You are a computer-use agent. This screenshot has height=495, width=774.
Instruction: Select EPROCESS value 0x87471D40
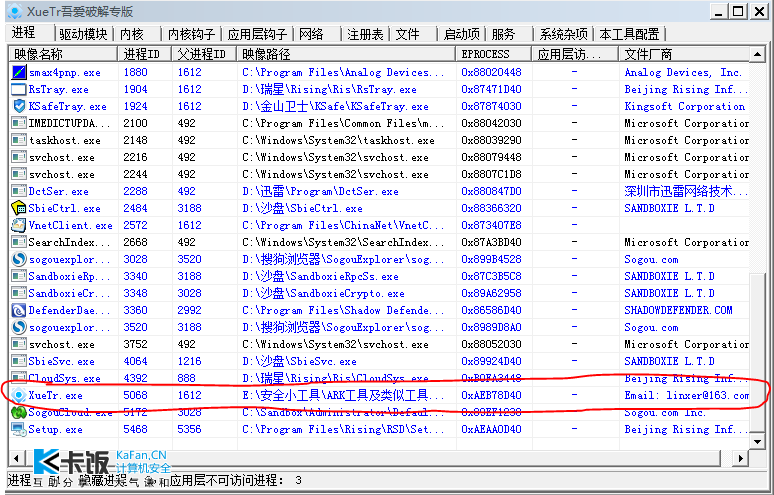point(491,89)
